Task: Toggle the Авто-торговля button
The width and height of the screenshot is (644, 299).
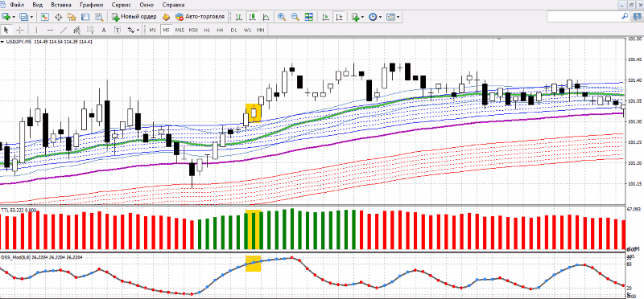Action: click(200, 17)
